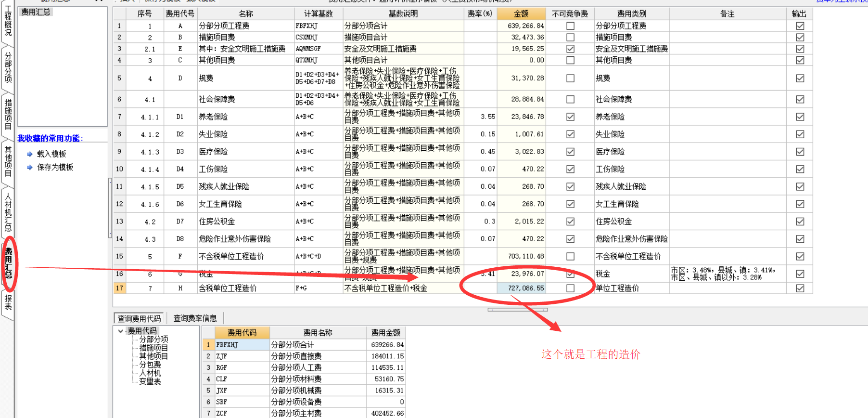Switch to the 分部分项 side tab

pyautogui.click(x=8, y=67)
